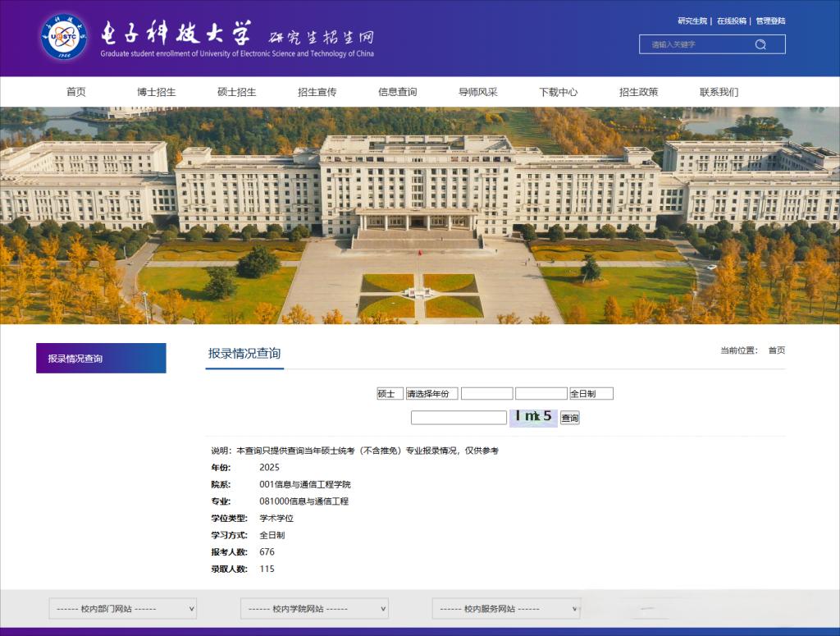Open the 博士招生 menu item
840x636 pixels.
(x=156, y=92)
